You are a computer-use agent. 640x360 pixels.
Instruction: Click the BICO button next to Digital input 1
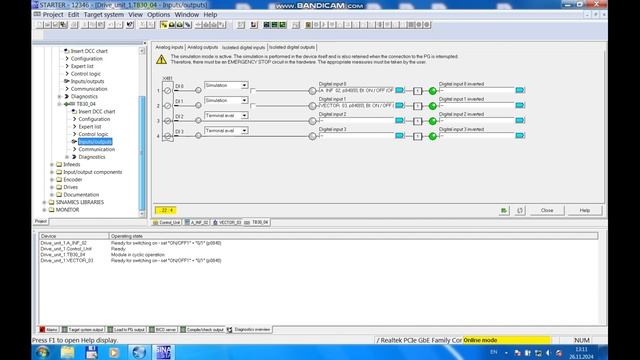[x=399, y=105]
